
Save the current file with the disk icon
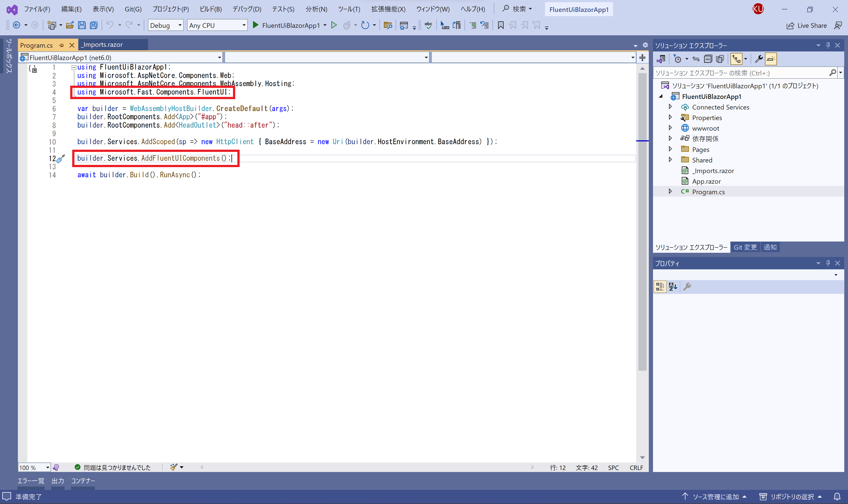[x=82, y=25]
